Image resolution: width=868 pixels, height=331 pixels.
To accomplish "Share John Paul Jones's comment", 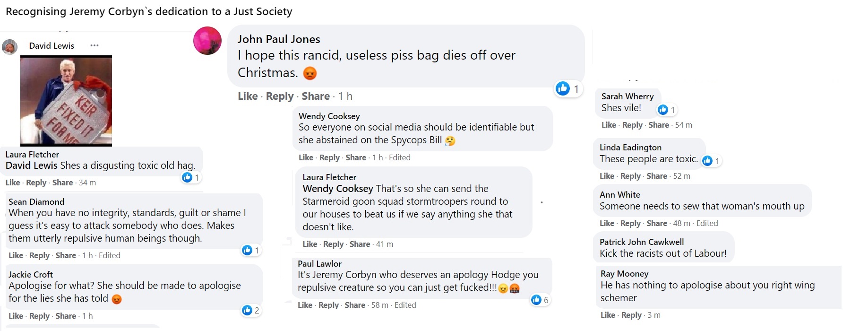I will [x=316, y=96].
